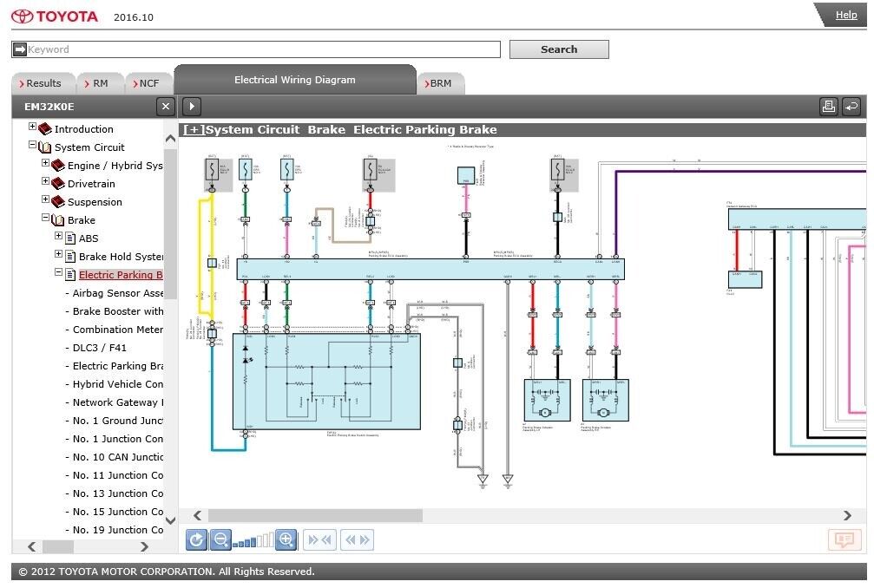Close the EM32K0E navigation panel
This screenshot has height=588, width=874.
tap(165, 106)
